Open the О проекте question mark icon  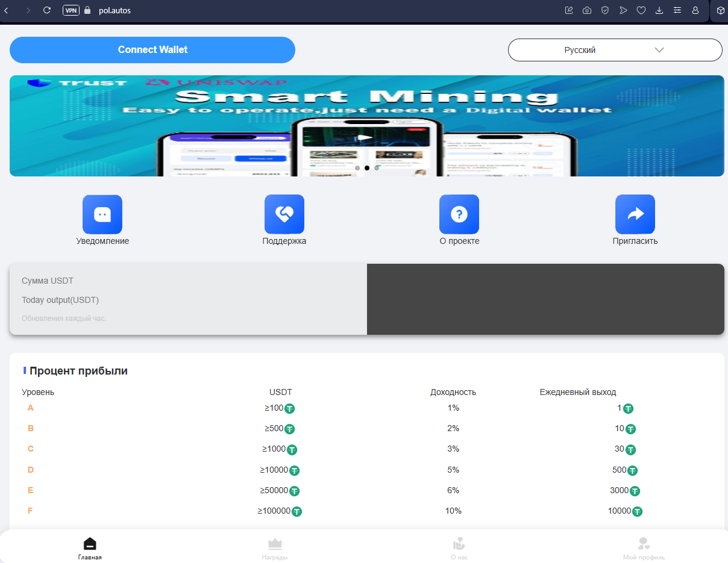coord(459,214)
